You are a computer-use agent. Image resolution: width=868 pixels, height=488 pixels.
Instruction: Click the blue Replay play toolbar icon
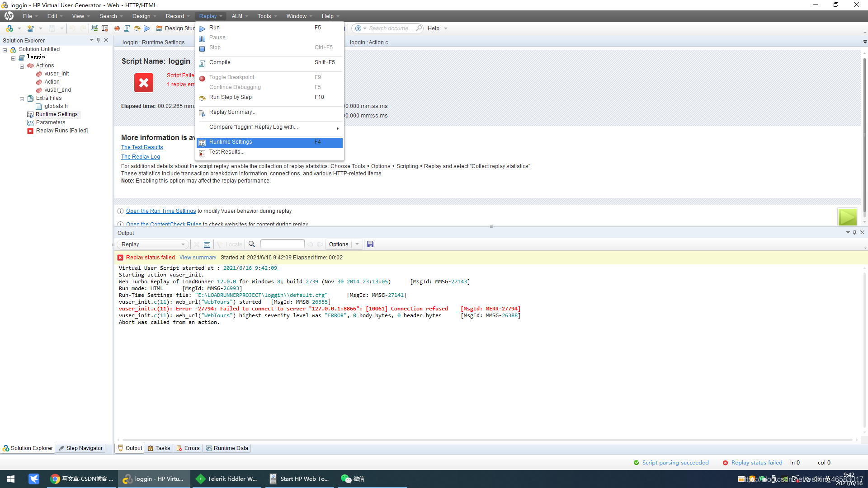tap(147, 28)
